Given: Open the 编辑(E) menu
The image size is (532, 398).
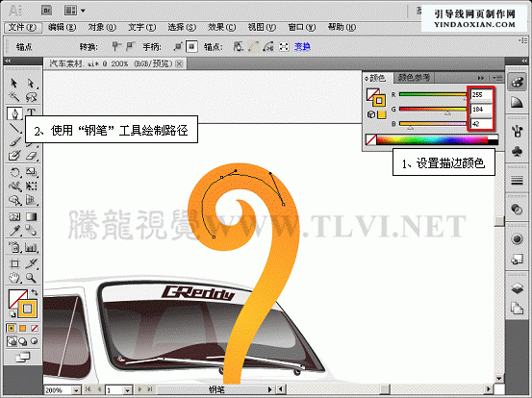Looking at the screenshot, I should (62, 27).
